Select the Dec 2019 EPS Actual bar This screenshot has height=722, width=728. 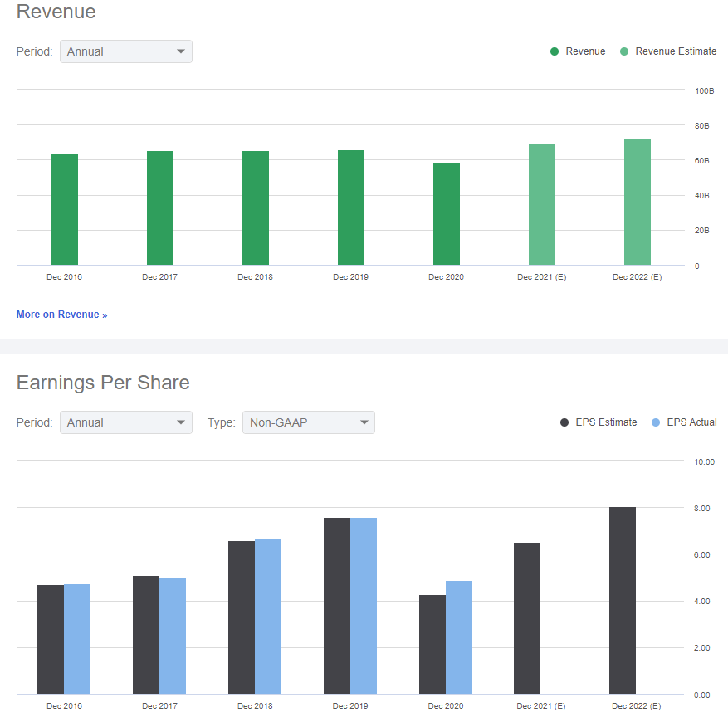[x=364, y=606]
